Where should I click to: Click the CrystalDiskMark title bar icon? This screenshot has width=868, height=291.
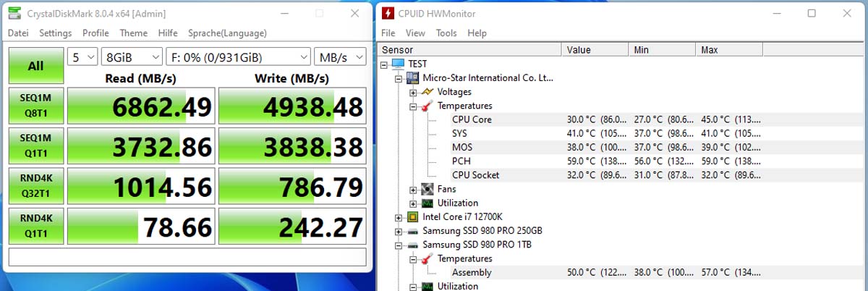[x=15, y=13]
